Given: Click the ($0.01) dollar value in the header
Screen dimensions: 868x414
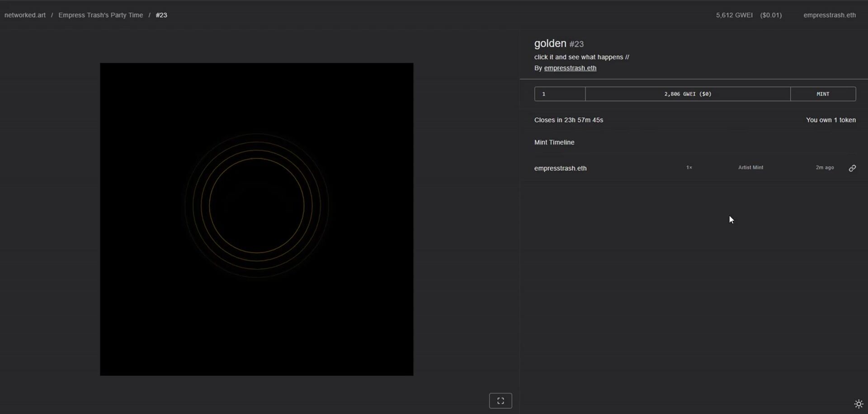Looking at the screenshot, I should (x=771, y=15).
